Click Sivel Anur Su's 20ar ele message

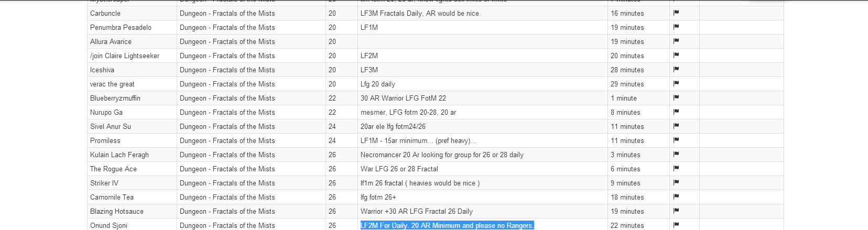point(393,126)
